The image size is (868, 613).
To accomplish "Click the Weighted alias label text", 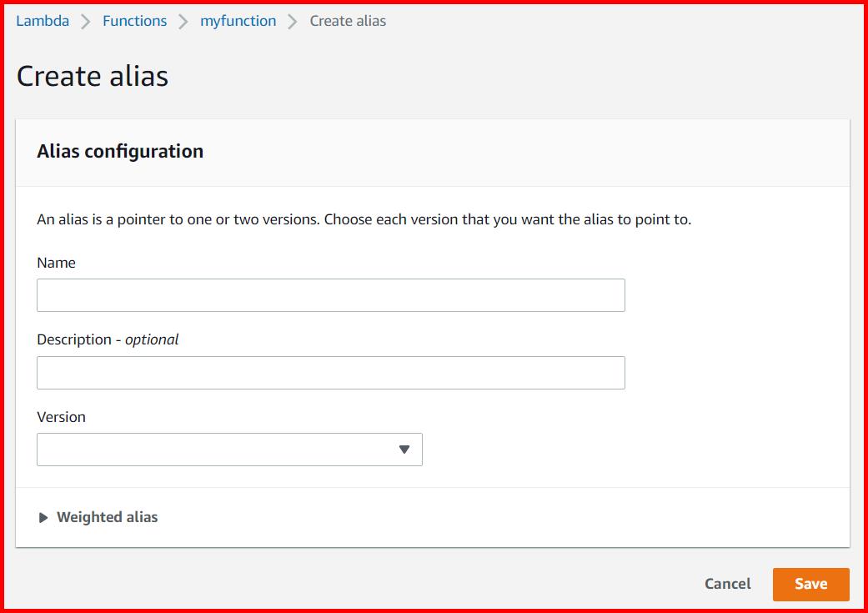I will [106, 517].
